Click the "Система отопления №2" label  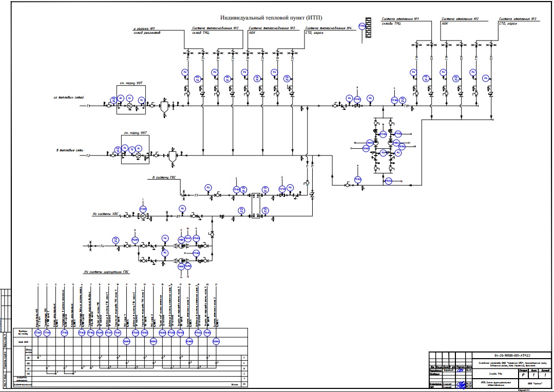tap(461, 18)
